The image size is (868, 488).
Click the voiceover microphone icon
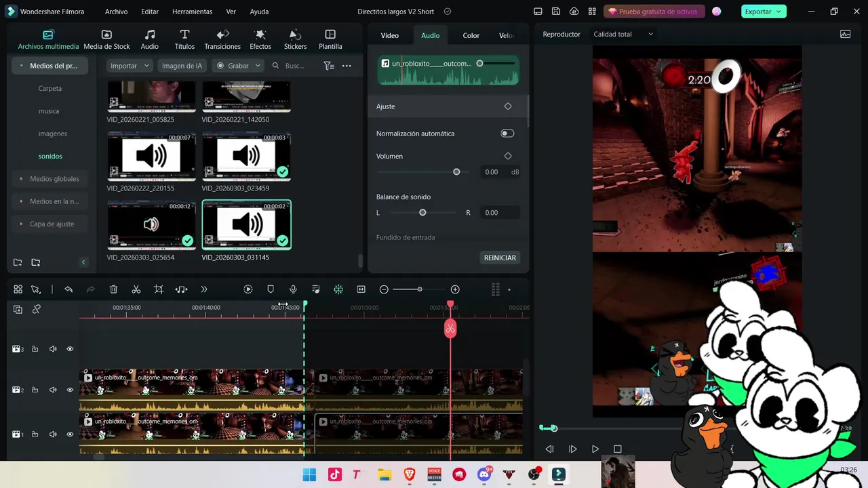pyautogui.click(x=293, y=289)
